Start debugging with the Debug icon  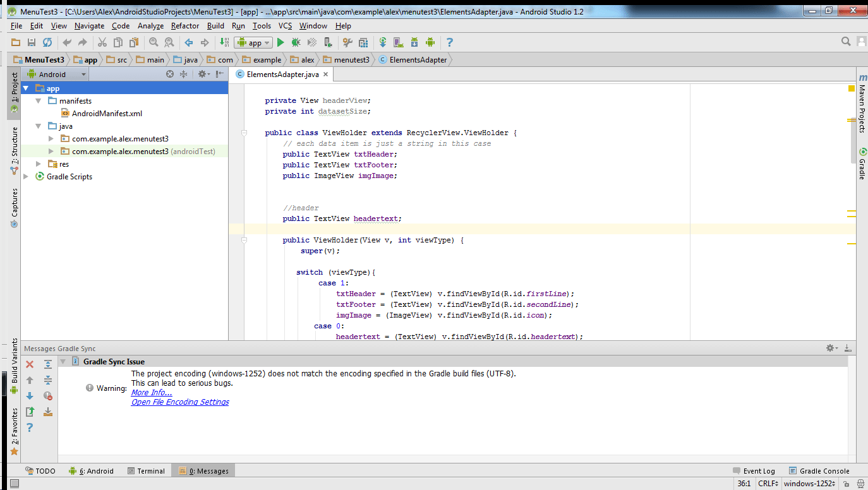tap(296, 42)
